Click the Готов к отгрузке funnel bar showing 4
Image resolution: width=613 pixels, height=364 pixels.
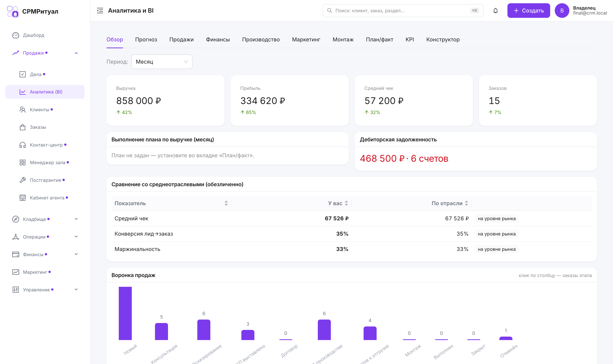370,333
